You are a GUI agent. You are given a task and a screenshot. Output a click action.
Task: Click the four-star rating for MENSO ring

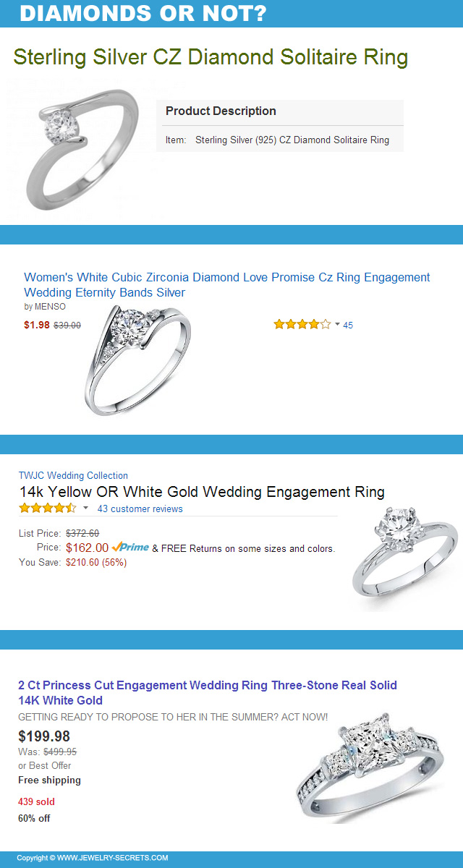[x=302, y=325]
